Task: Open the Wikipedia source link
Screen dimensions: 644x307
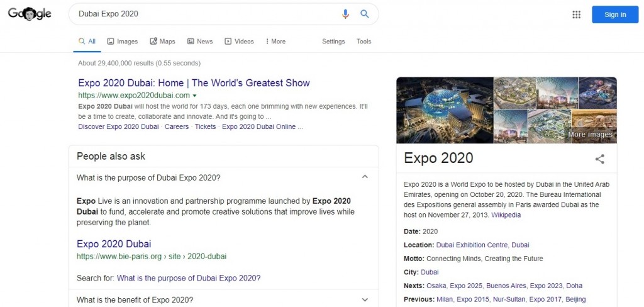Action: pos(506,215)
